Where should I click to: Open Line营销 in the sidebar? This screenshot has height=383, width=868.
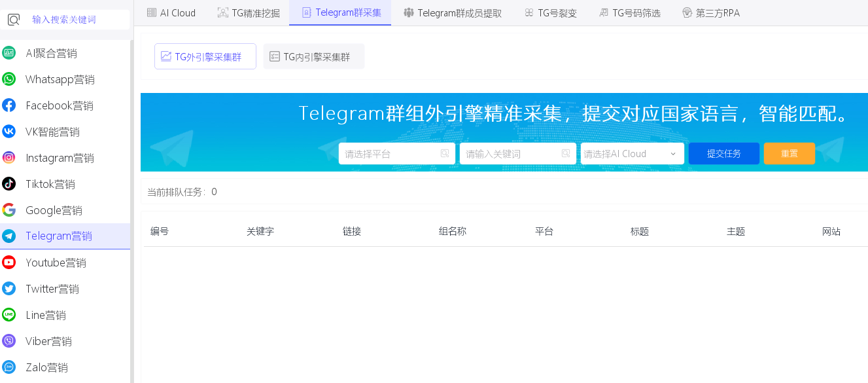pos(65,315)
